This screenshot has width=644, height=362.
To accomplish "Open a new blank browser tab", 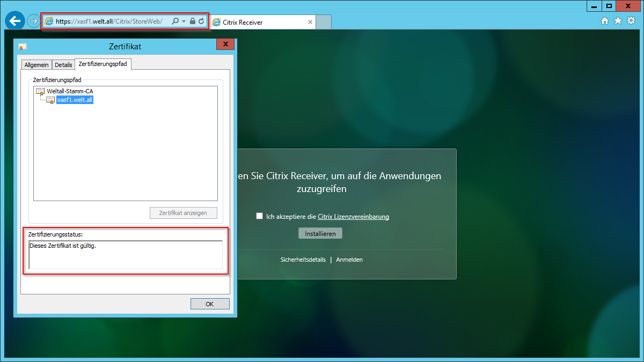I will [324, 22].
